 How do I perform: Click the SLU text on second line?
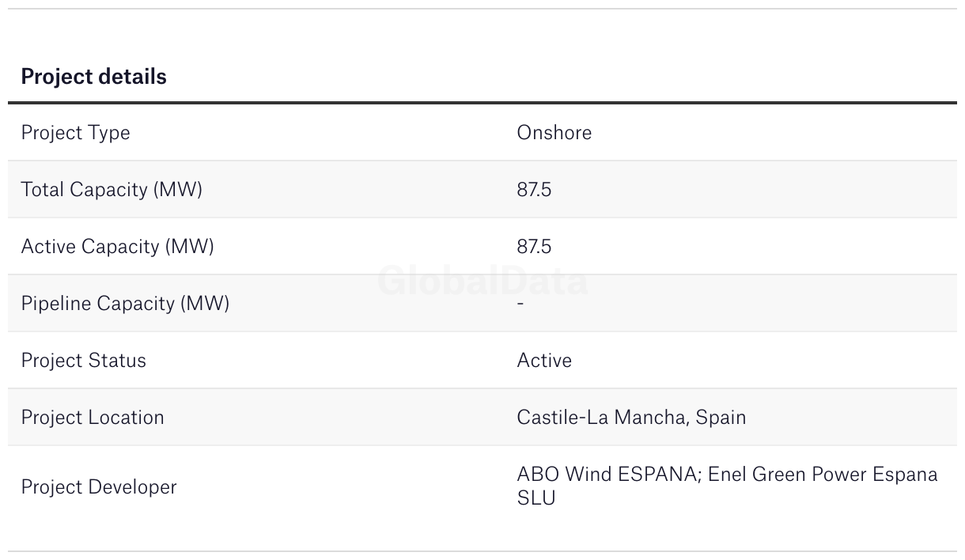(536, 498)
